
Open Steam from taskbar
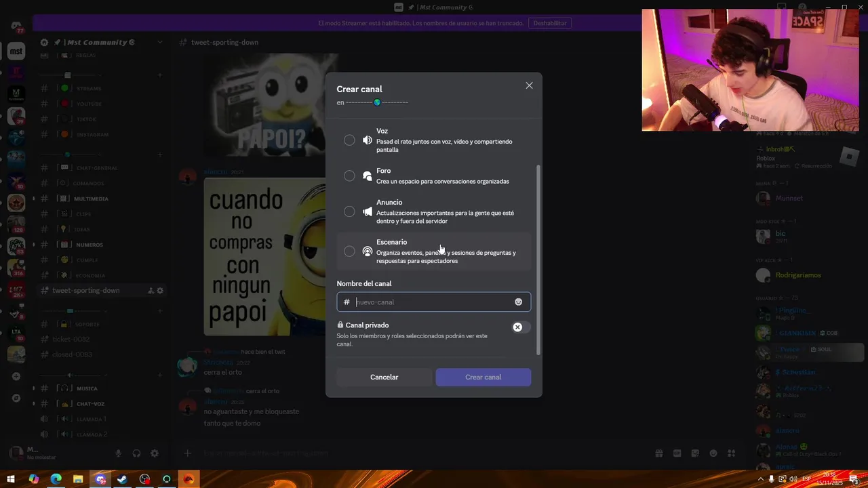[x=122, y=479]
